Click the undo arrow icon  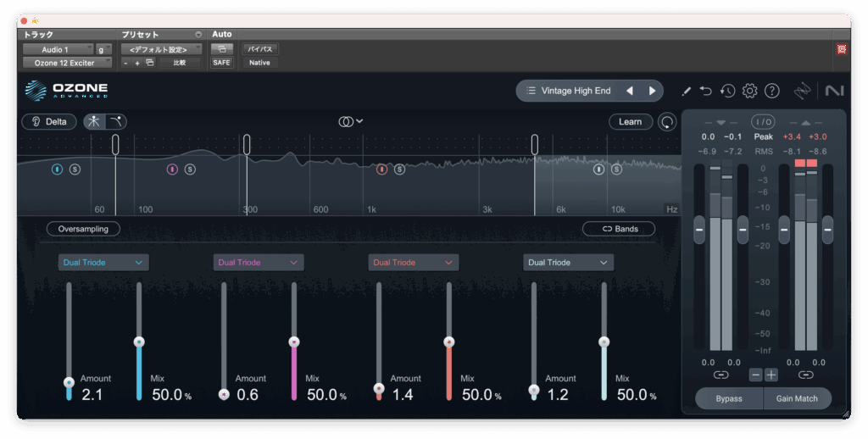(x=706, y=91)
